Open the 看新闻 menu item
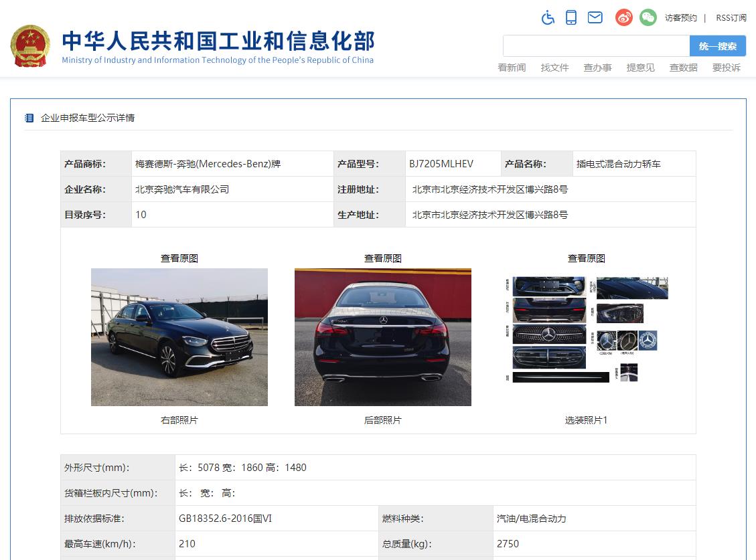Image resolution: width=756 pixels, height=560 pixels. click(x=512, y=68)
